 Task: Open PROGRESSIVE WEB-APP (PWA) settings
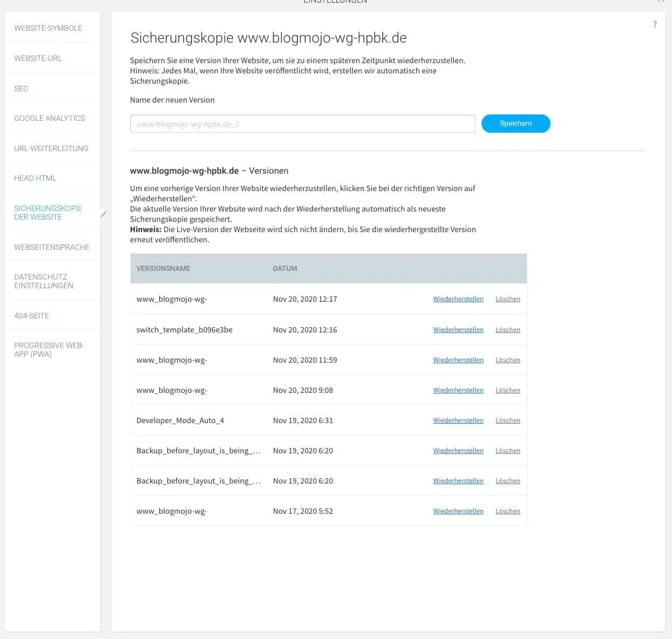pos(49,350)
